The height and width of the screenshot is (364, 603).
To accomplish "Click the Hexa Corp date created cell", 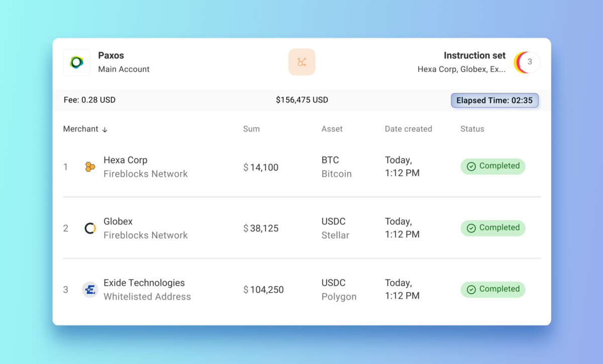I will click(x=402, y=167).
